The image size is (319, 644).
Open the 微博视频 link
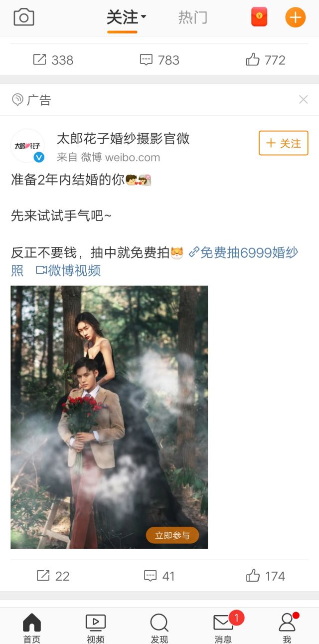point(68,270)
